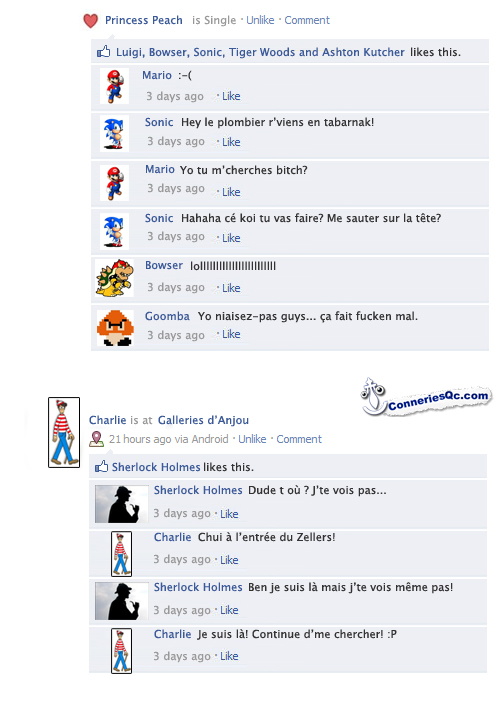This screenshot has height=709, width=500.
Task: Click the thumbs-up icon beside Sherlock Holmes likes
Action: pyautogui.click(x=101, y=466)
